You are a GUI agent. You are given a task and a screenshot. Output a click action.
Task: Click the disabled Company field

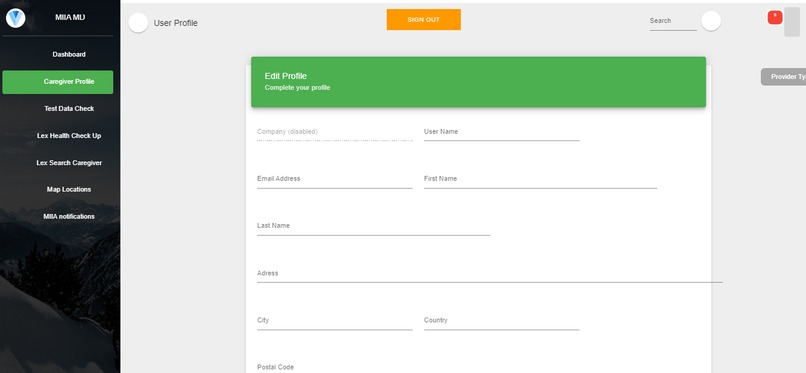point(335,133)
